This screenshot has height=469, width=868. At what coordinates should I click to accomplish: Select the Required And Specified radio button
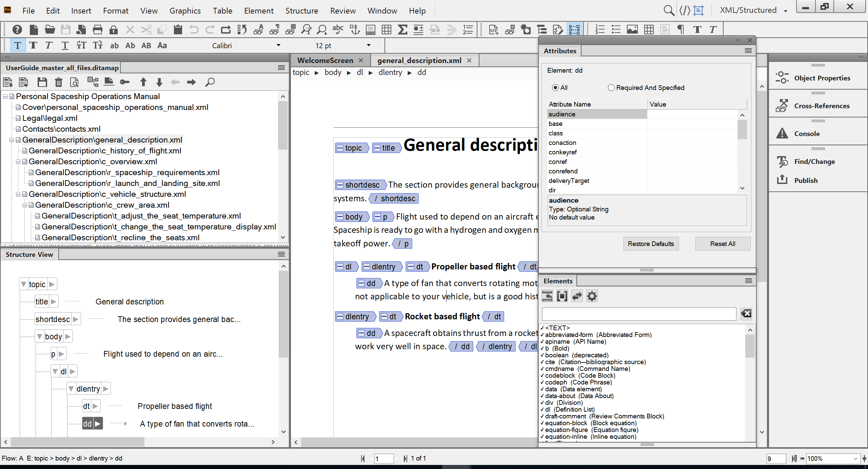click(x=611, y=88)
